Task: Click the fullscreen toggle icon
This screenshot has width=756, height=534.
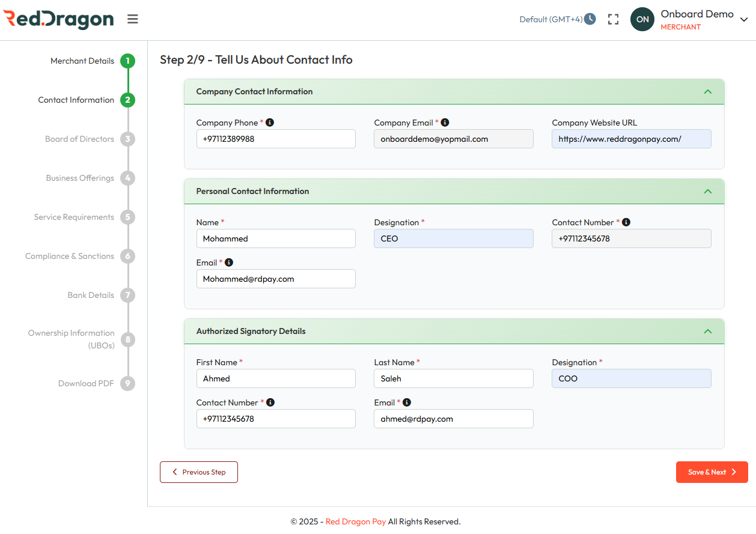Action: 613,19
